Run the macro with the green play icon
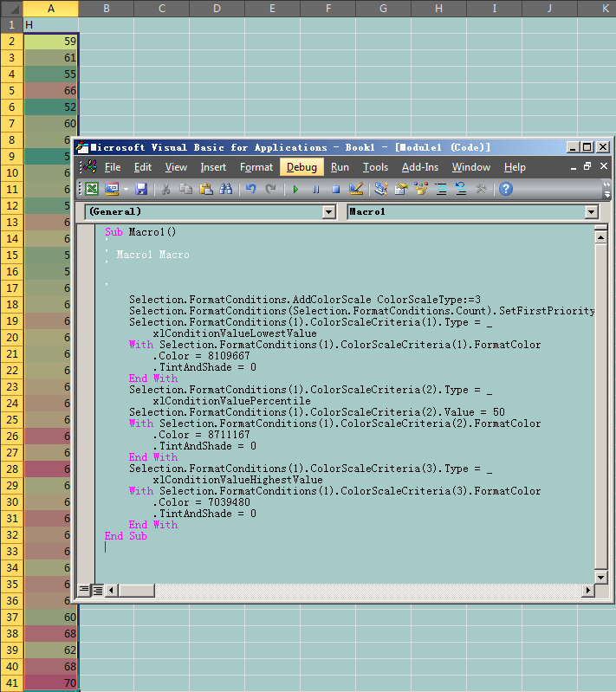Image resolution: width=616 pixels, height=692 pixels. (295, 189)
